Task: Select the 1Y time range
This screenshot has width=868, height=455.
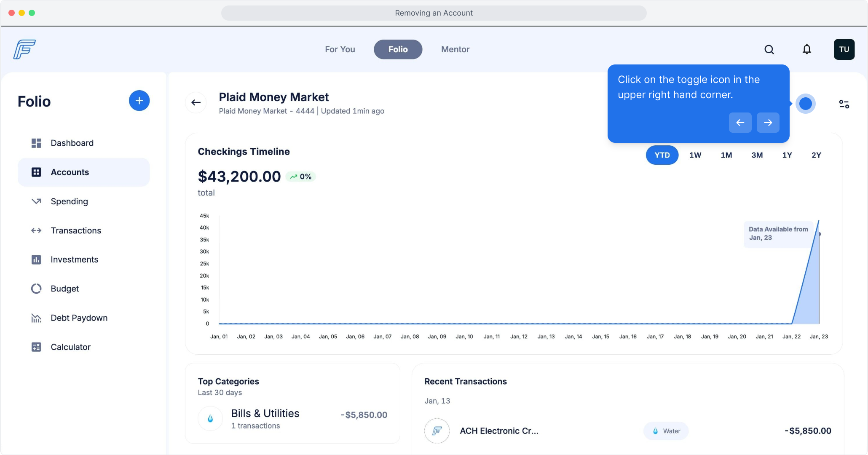Action: pos(787,155)
